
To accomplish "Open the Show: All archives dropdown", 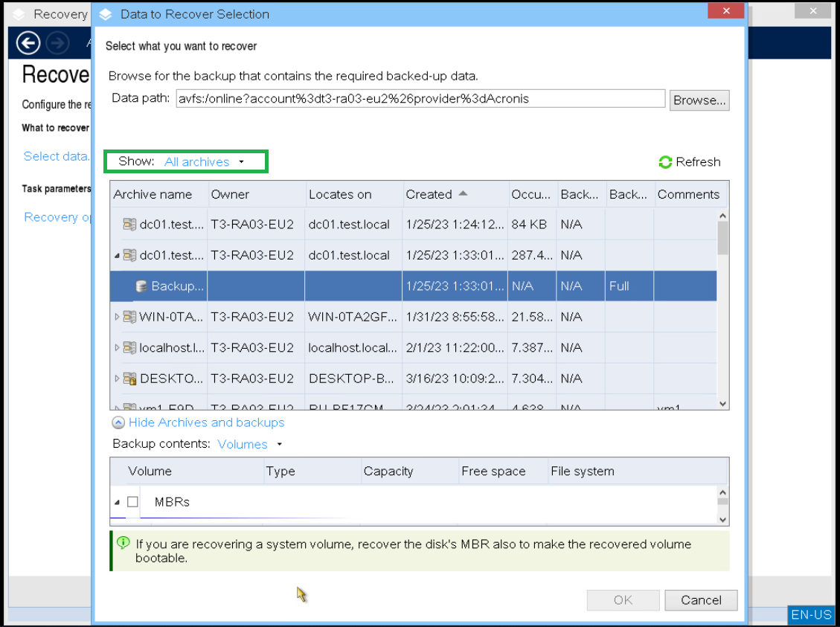I will click(x=198, y=161).
